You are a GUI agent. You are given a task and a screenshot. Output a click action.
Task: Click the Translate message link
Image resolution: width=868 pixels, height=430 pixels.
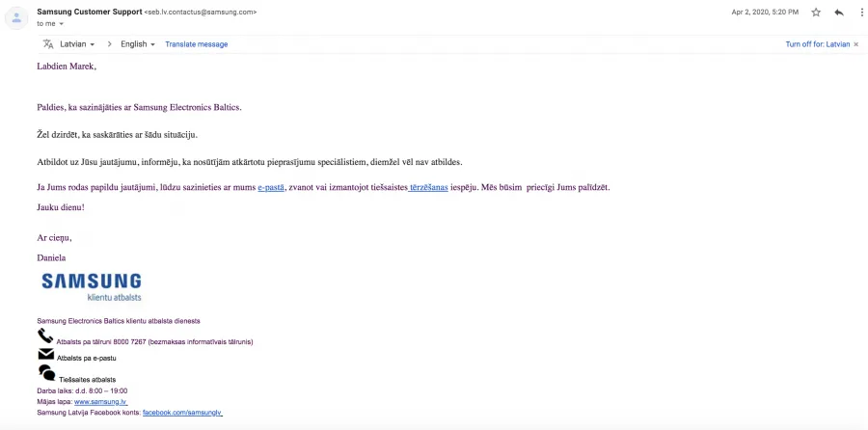coord(197,44)
